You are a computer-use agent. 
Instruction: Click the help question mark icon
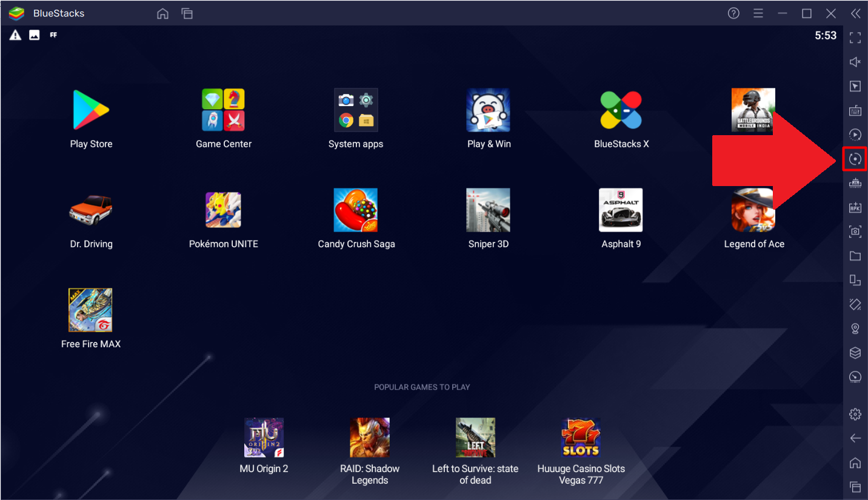(733, 13)
